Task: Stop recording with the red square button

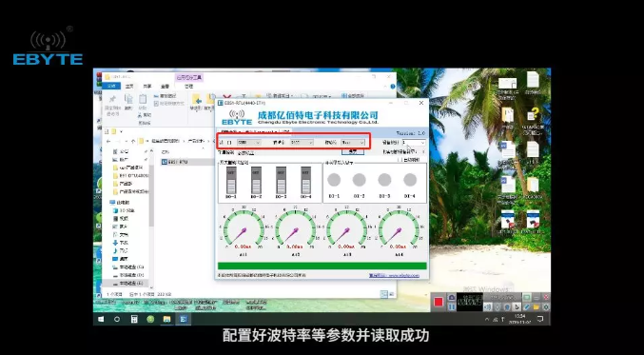Action: [439, 302]
